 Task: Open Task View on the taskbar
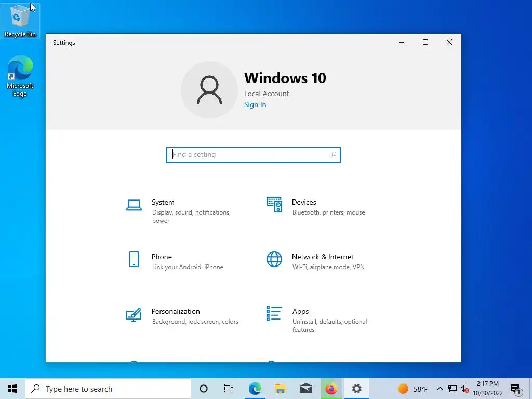[229, 389]
